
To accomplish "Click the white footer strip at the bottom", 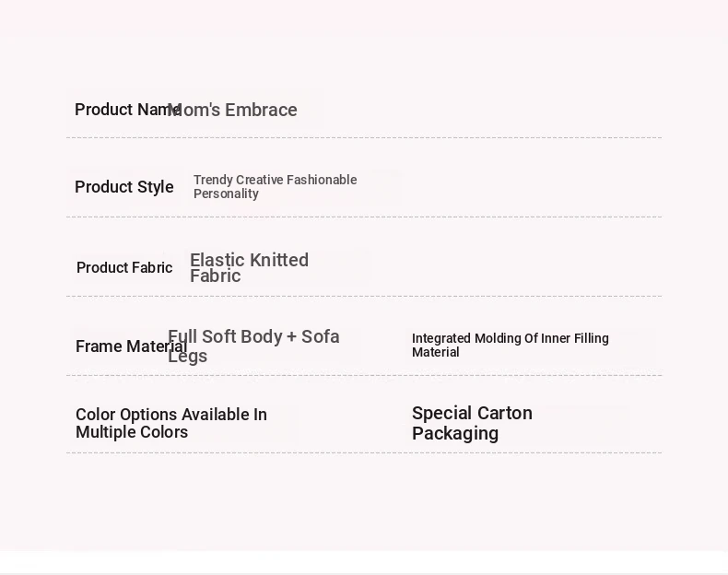I will tap(364, 562).
